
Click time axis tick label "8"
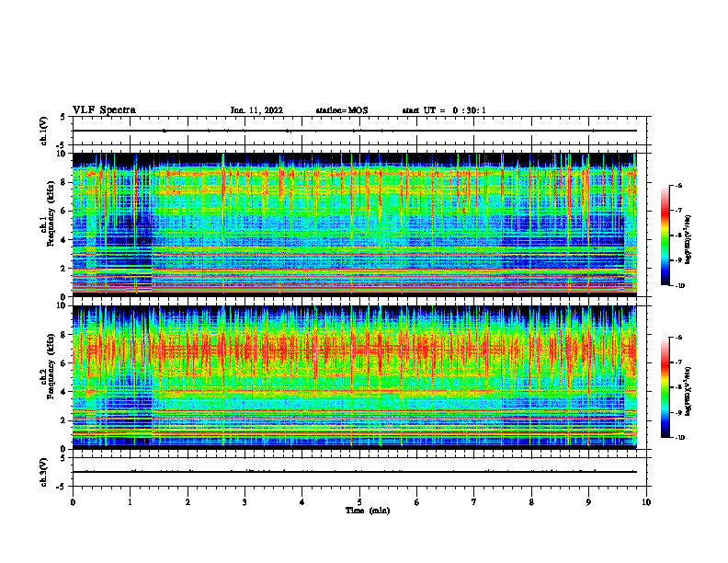531,502
